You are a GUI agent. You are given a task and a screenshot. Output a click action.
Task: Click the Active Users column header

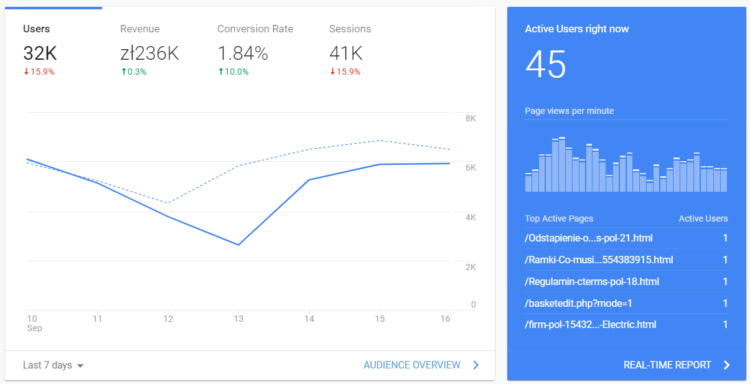(703, 219)
